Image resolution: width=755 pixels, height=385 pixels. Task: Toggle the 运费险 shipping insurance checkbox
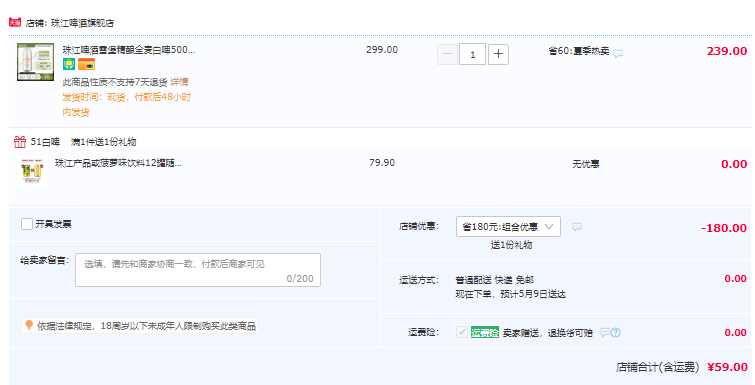(x=462, y=332)
